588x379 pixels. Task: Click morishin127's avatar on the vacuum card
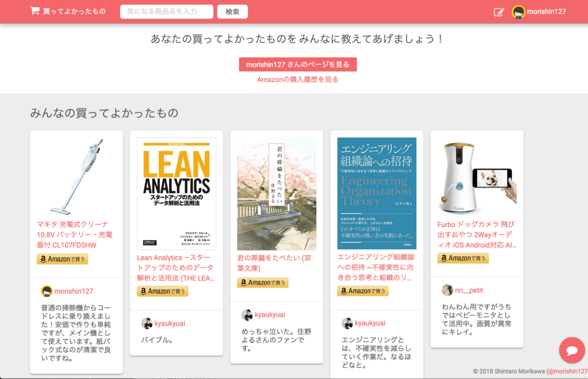click(47, 291)
